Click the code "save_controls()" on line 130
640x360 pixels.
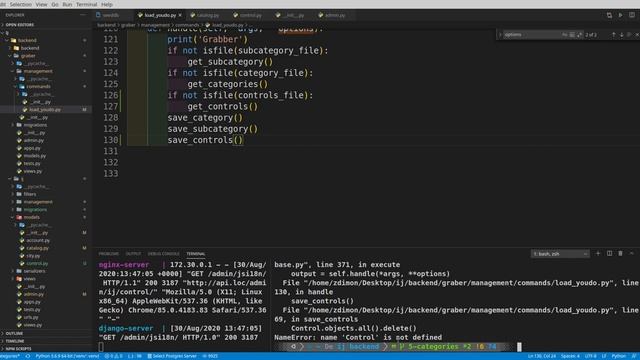tap(205, 140)
